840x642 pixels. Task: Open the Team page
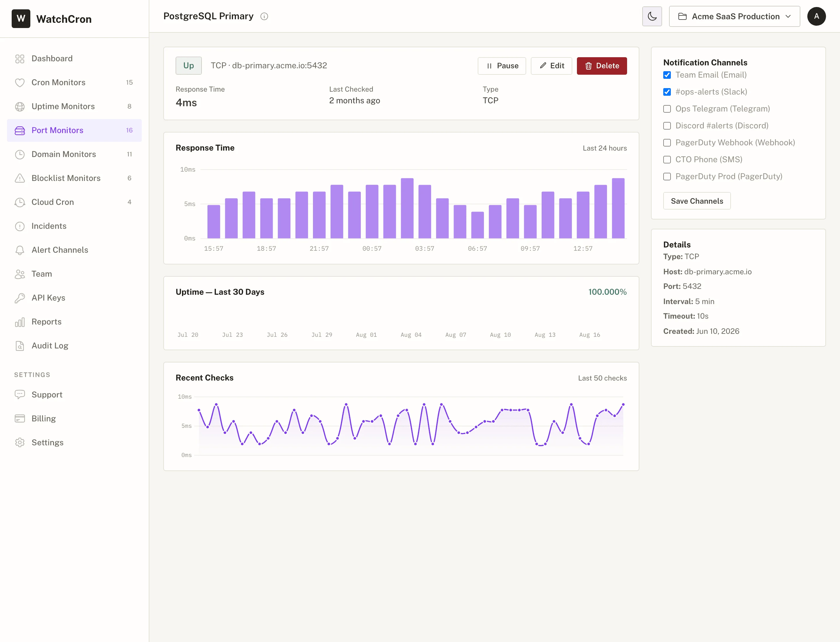point(74,274)
